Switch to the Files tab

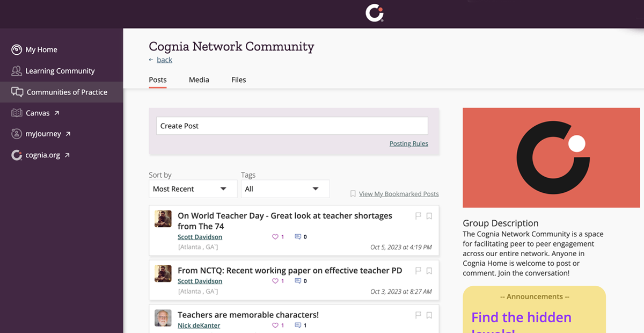point(239,79)
